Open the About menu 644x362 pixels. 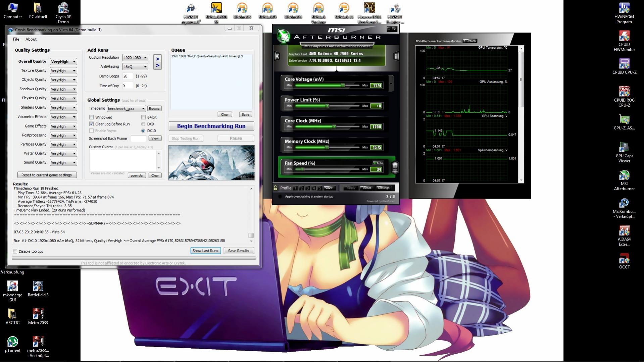tap(31, 39)
